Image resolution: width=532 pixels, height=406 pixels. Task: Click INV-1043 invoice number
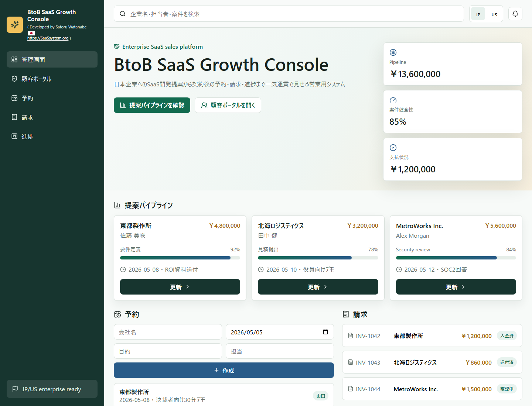(x=368, y=362)
